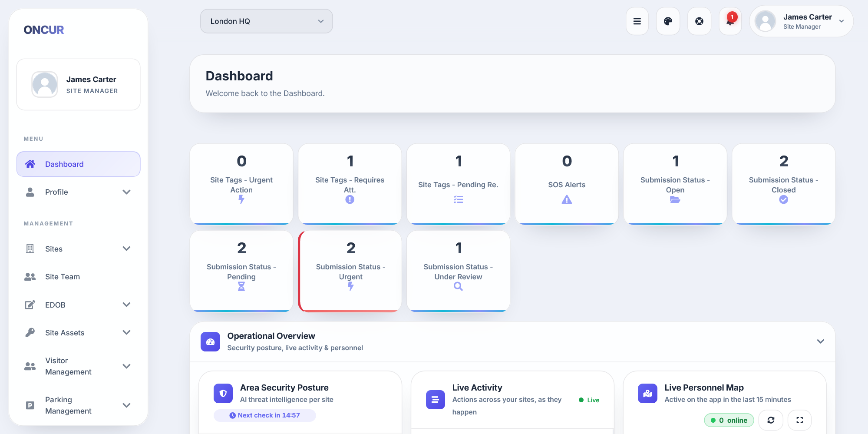Click the Pending hourglass icon
Image resolution: width=868 pixels, height=434 pixels.
(241, 287)
